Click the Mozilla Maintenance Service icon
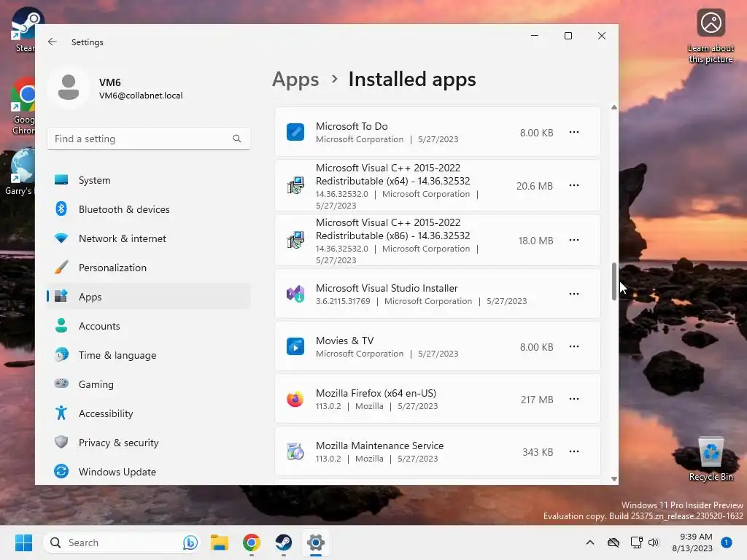This screenshot has height=560, width=747. point(295,451)
